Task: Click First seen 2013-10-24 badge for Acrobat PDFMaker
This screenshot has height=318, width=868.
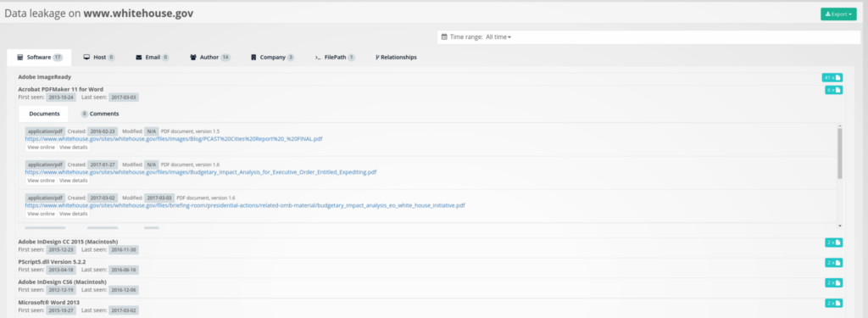Action: 61,98
